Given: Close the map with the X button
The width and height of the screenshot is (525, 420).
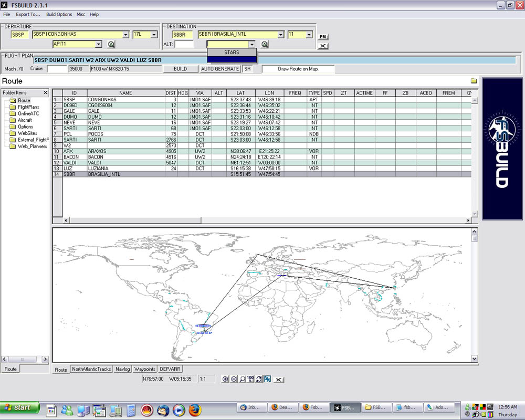Looking at the screenshot, I should (x=278, y=380).
